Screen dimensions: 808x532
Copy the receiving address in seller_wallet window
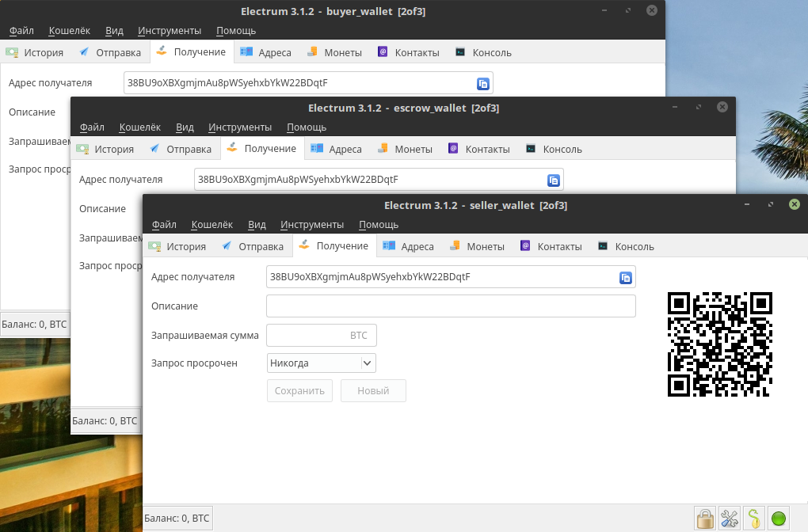(x=626, y=278)
